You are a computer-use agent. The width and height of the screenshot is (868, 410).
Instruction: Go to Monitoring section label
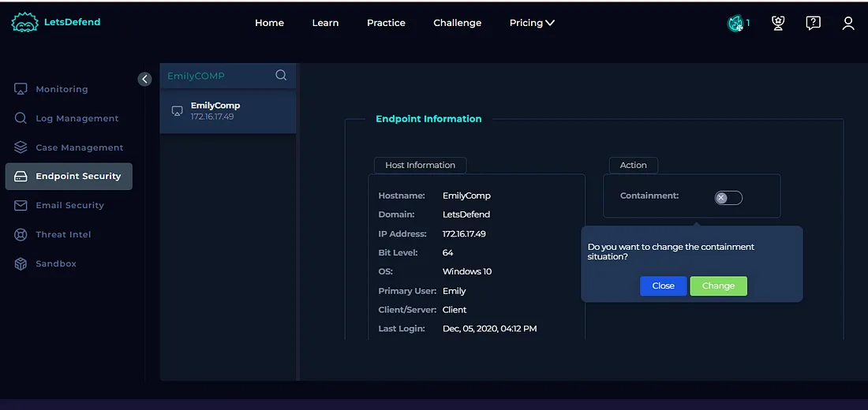tap(62, 89)
